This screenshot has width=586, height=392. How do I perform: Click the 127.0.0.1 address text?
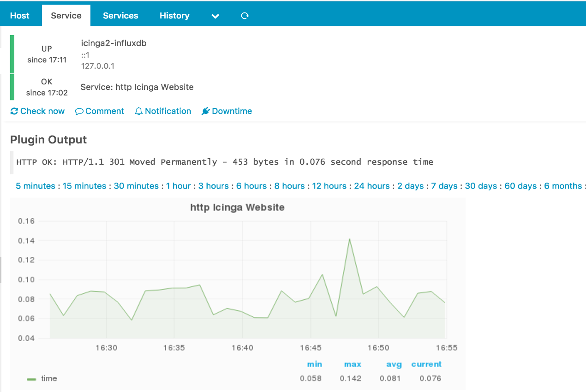point(98,66)
